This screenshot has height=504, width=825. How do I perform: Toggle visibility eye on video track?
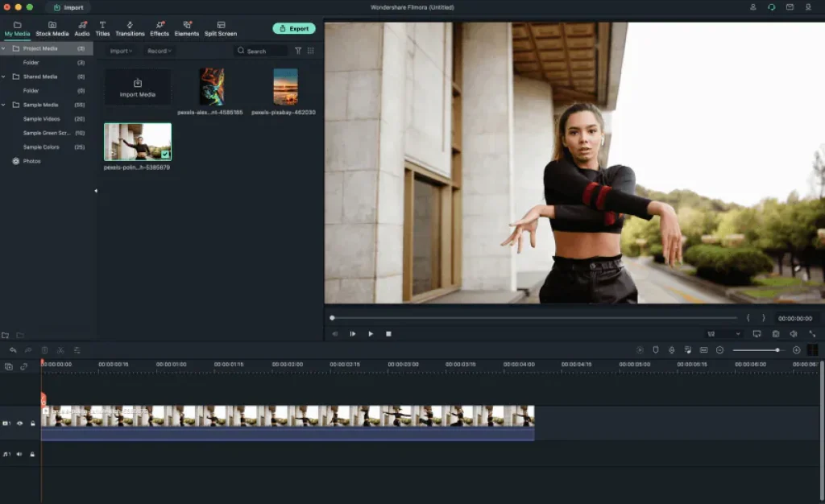coord(20,423)
